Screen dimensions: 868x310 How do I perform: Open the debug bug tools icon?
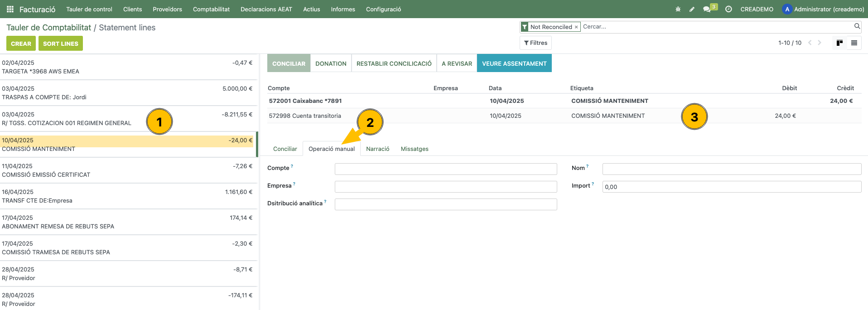pyautogui.click(x=678, y=9)
